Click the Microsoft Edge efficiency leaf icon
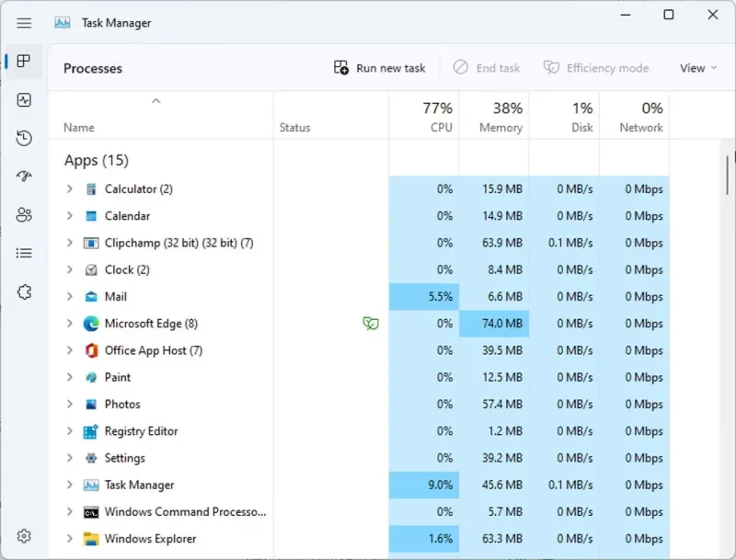The width and height of the screenshot is (736, 560). click(x=370, y=324)
